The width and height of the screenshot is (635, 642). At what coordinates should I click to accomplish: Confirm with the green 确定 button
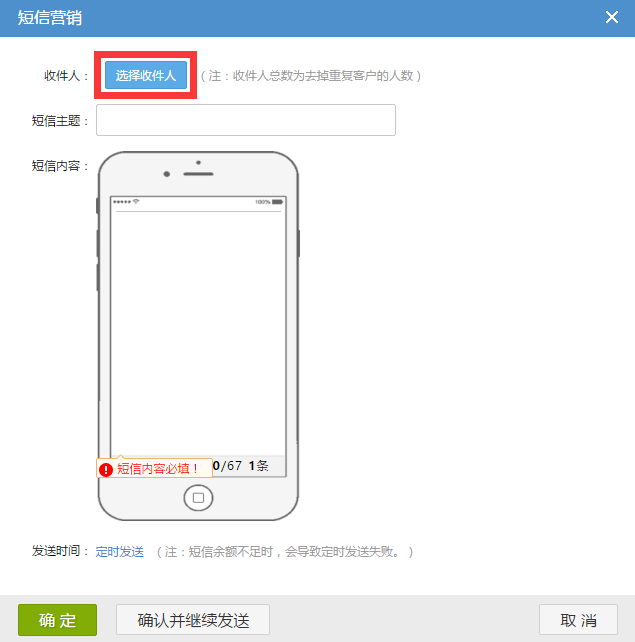tap(57, 620)
